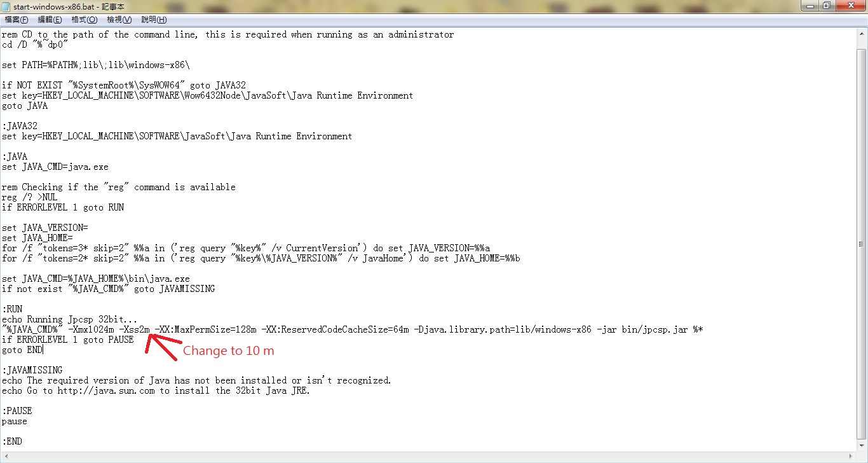Viewport: 868px width, 463px height.
Task: Click the vertical scrollbar up arrow
Action: click(862, 34)
